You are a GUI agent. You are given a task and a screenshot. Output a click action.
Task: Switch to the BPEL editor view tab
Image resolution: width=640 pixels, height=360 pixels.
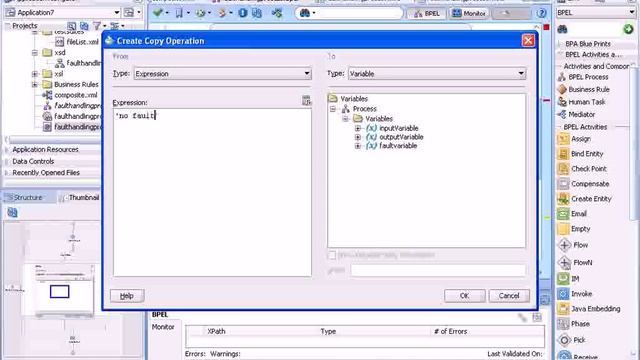[x=427, y=13]
